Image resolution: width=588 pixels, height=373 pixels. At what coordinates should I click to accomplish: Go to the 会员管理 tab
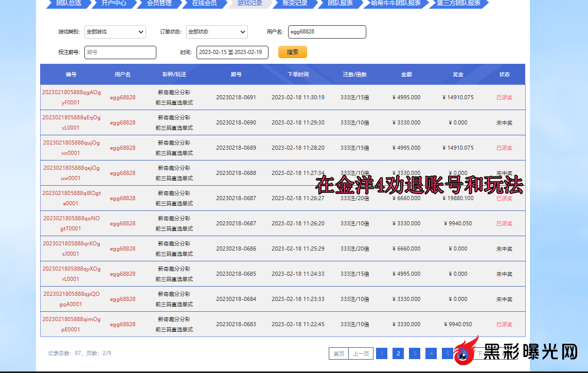point(159,3)
